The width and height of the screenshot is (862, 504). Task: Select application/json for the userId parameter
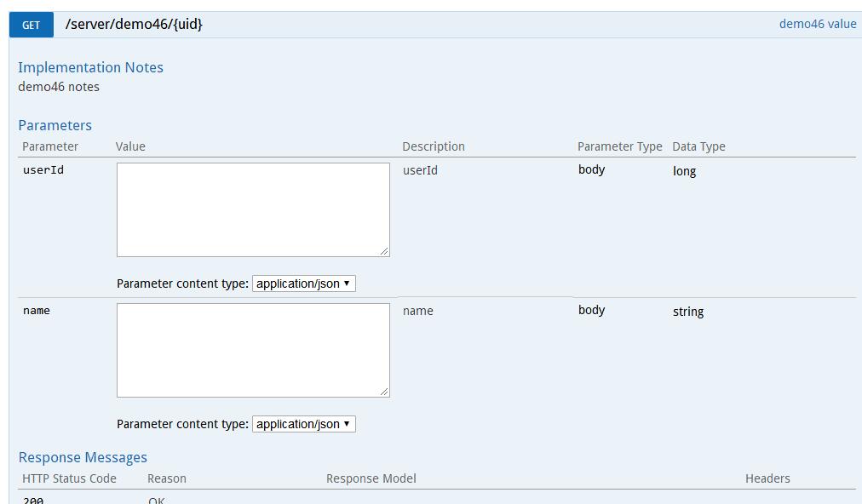tap(303, 283)
